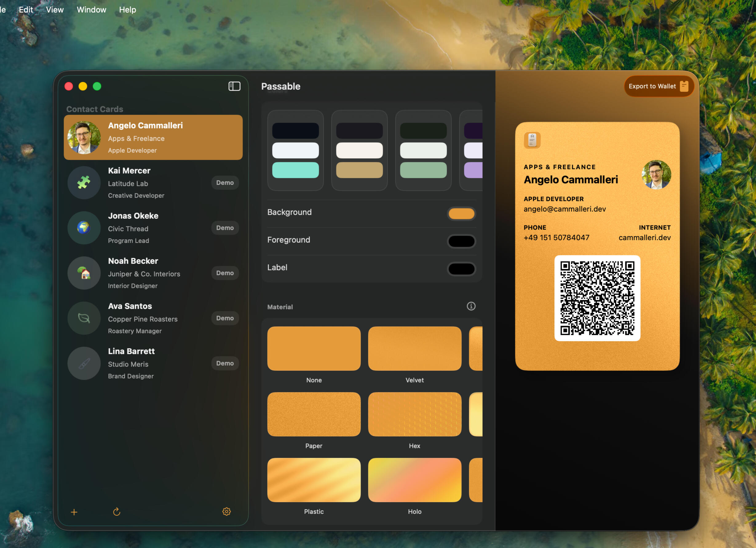
Task: Click the Material info icon
Action: (x=471, y=306)
